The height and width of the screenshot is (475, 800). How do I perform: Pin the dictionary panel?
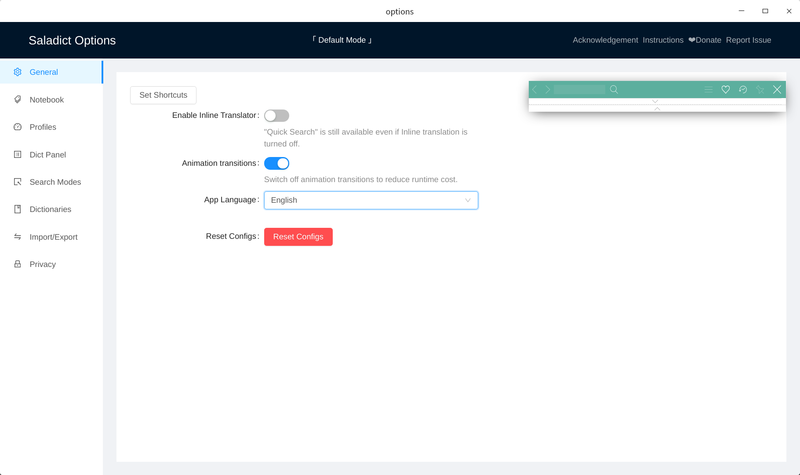pos(760,90)
